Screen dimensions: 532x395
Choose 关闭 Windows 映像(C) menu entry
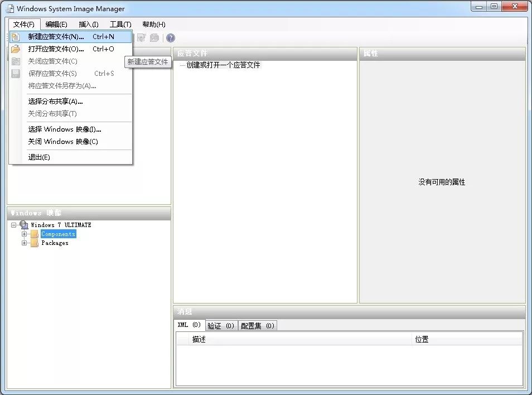[x=71, y=142]
